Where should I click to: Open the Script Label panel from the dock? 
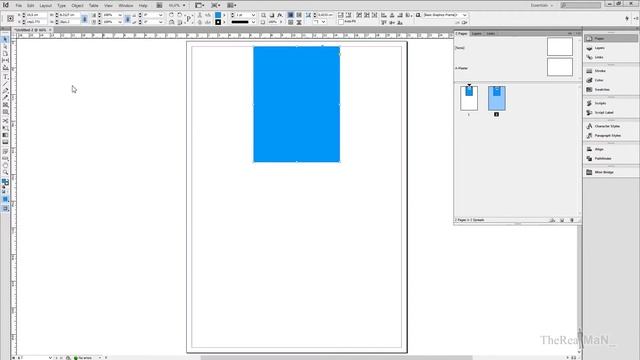click(611, 113)
